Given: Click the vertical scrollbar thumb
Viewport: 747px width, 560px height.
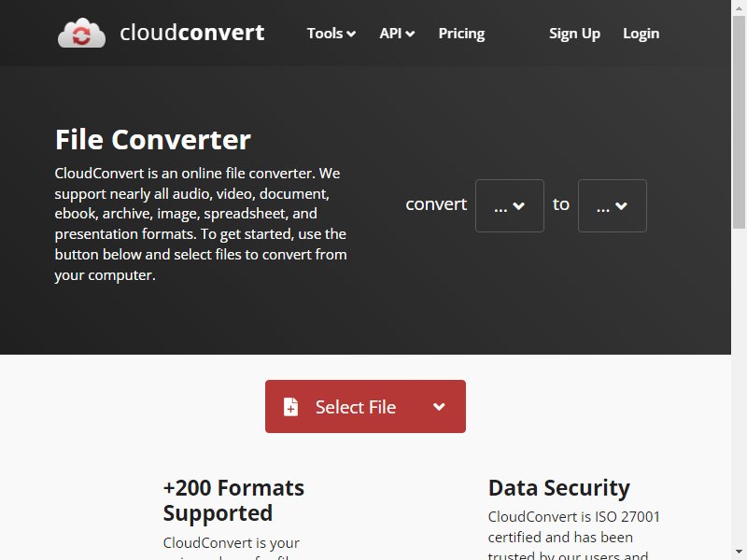Looking at the screenshot, I should (739, 121).
